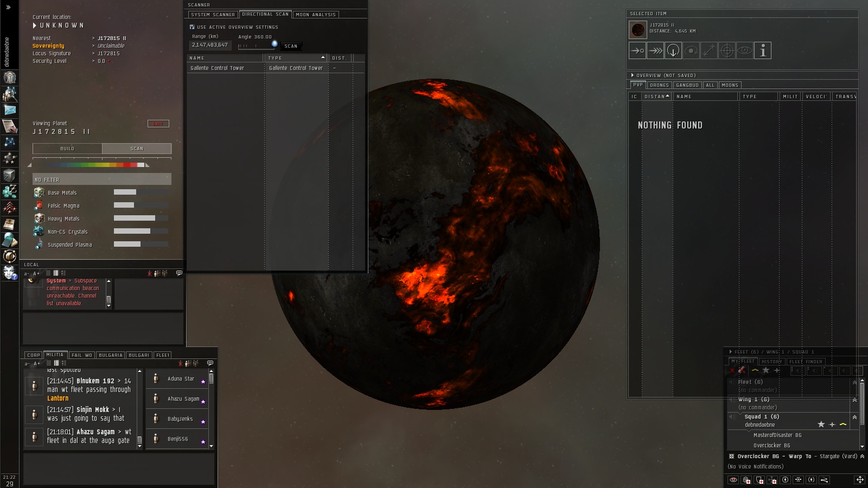Click broadcast Need Shield icon
Image resolution: width=868 pixels, height=488 pixels.
759,480
